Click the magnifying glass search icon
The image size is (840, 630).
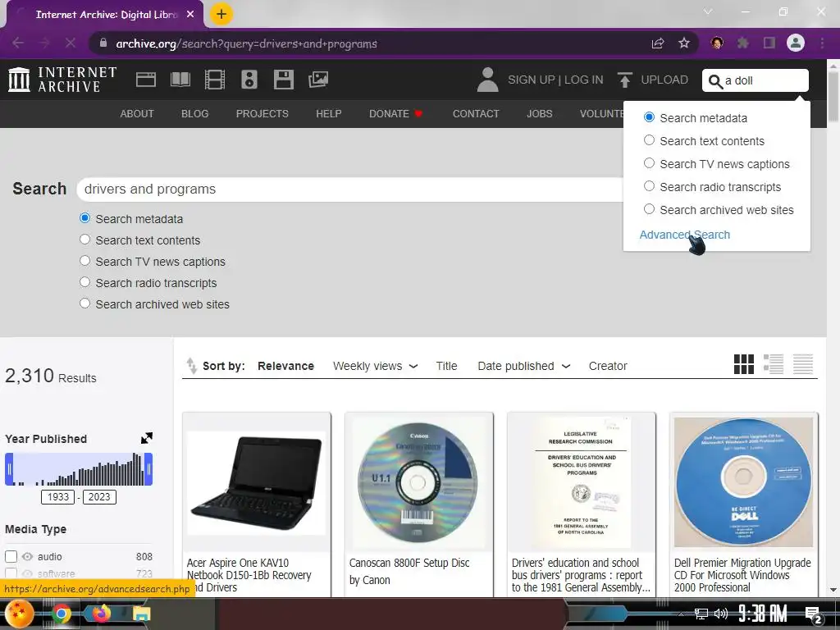tap(715, 81)
